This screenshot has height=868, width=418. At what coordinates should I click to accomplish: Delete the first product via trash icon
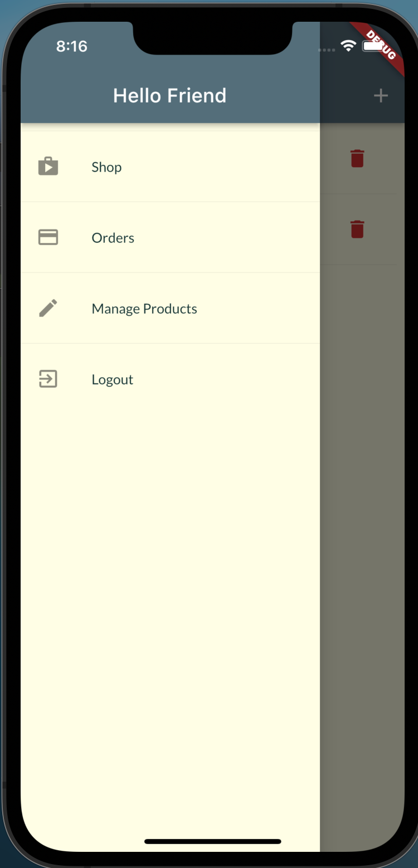click(x=357, y=159)
